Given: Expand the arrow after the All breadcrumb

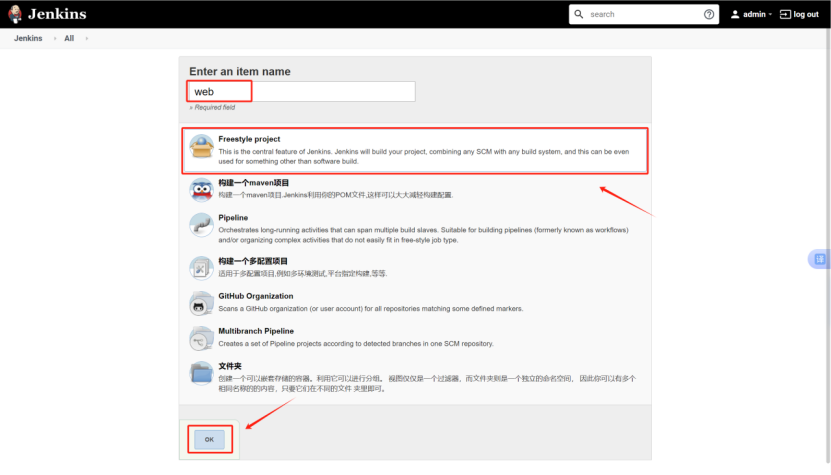Looking at the screenshot, I should pos(86,38).
